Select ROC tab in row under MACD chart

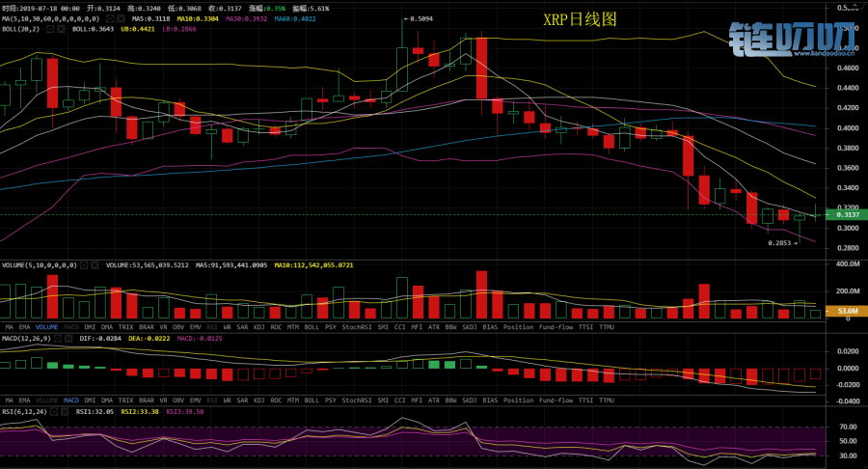click(x=276, y=400)
